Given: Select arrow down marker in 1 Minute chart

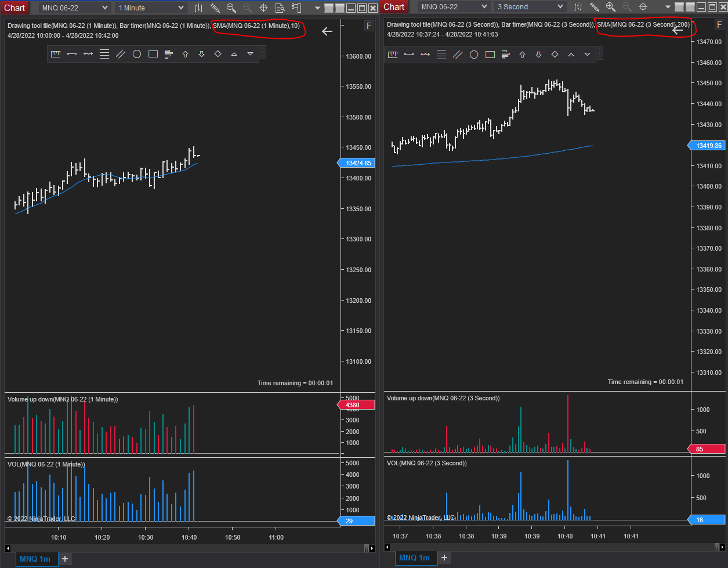Looking at the screenshot, I should tap(202, 54).
